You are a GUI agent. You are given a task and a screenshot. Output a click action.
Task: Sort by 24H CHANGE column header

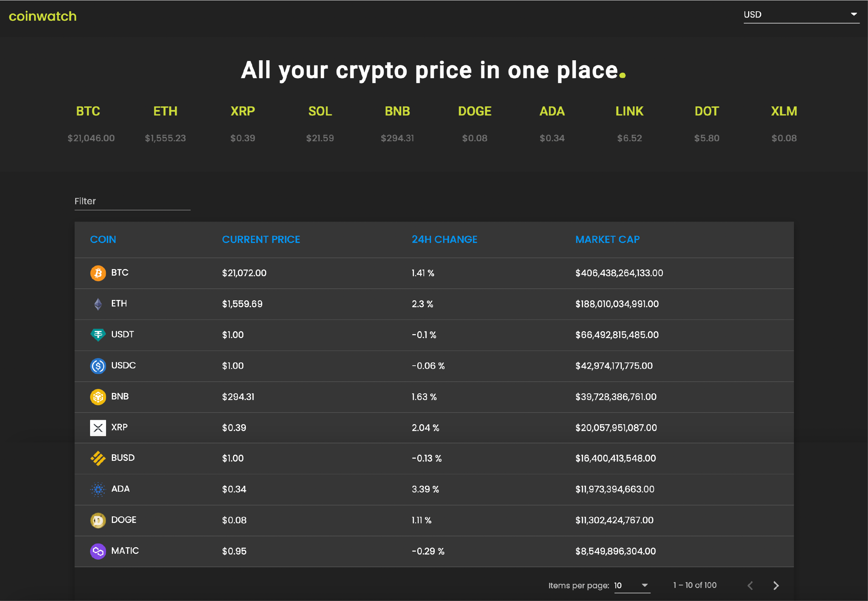[x=445, y=240]
